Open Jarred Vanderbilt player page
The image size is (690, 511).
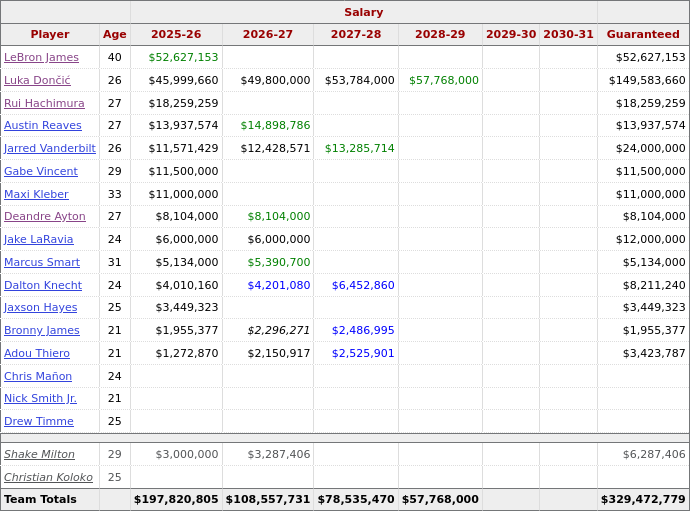(50, 148)
